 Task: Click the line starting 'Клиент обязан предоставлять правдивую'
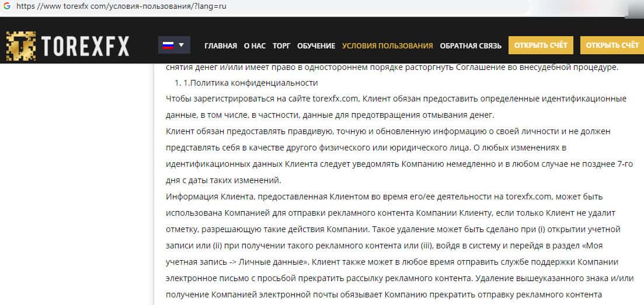coord(388,131)
